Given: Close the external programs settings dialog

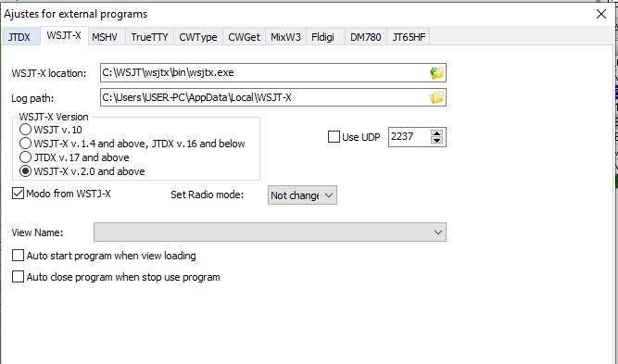Looking at the screenshot, I should point(601,14).
